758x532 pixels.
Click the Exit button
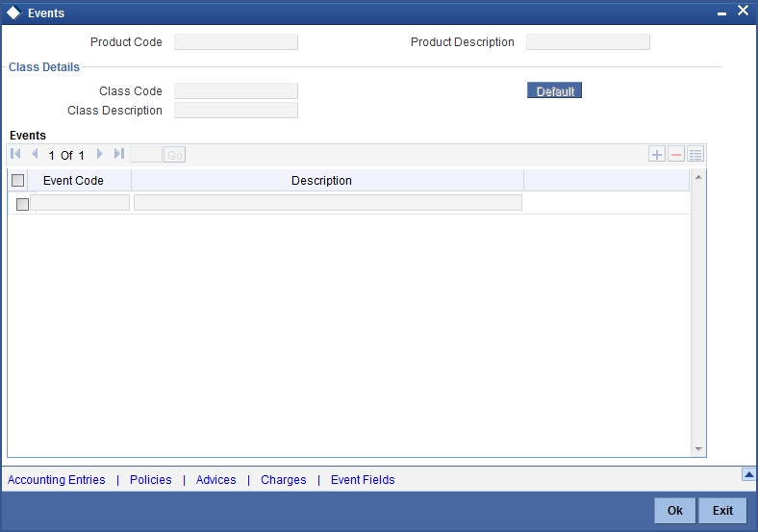722,510
